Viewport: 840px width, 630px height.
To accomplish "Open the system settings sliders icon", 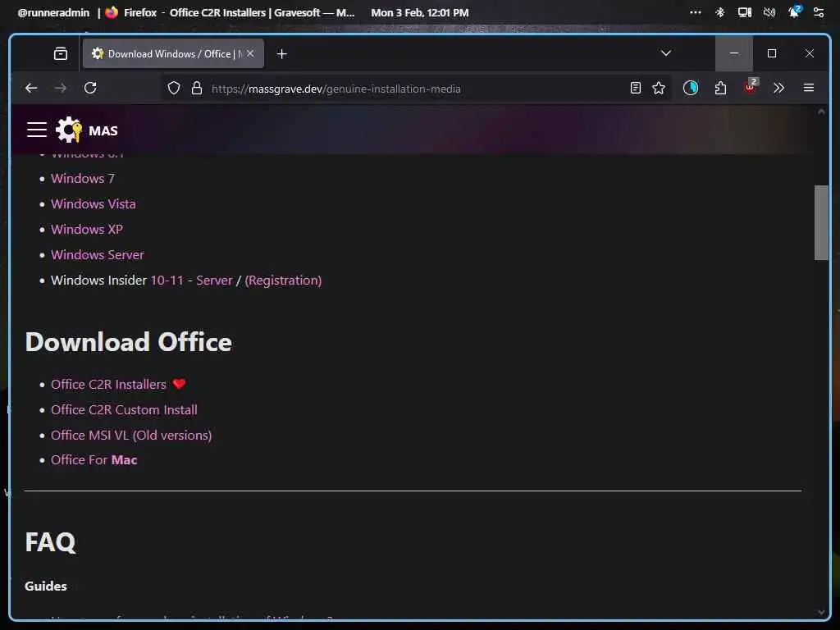I will coord(819,12).
